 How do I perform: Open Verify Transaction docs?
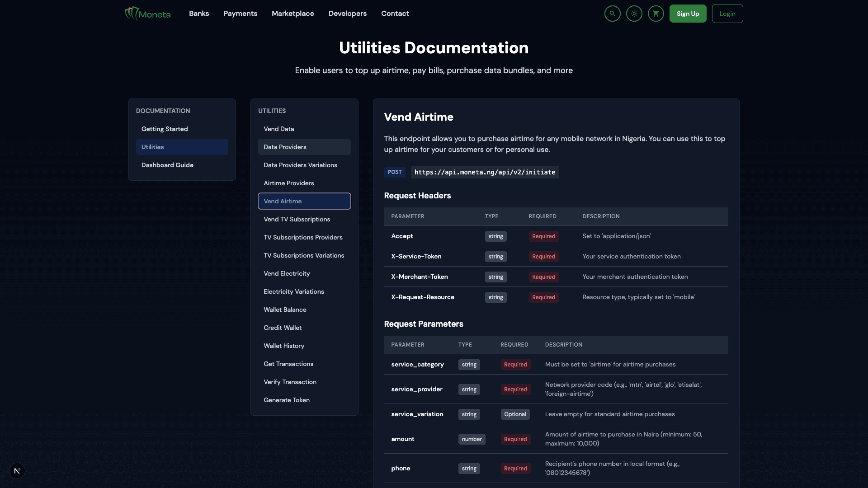pos(304,382)
